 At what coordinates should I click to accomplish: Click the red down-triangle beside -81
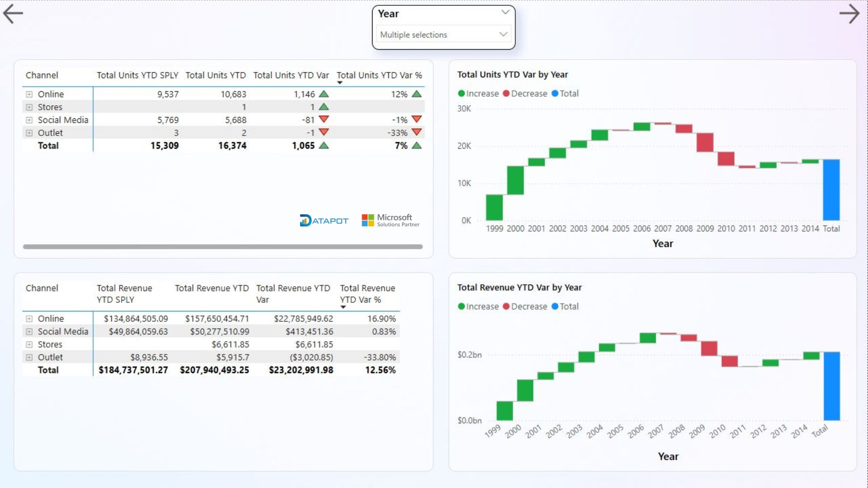pos(324,119)
